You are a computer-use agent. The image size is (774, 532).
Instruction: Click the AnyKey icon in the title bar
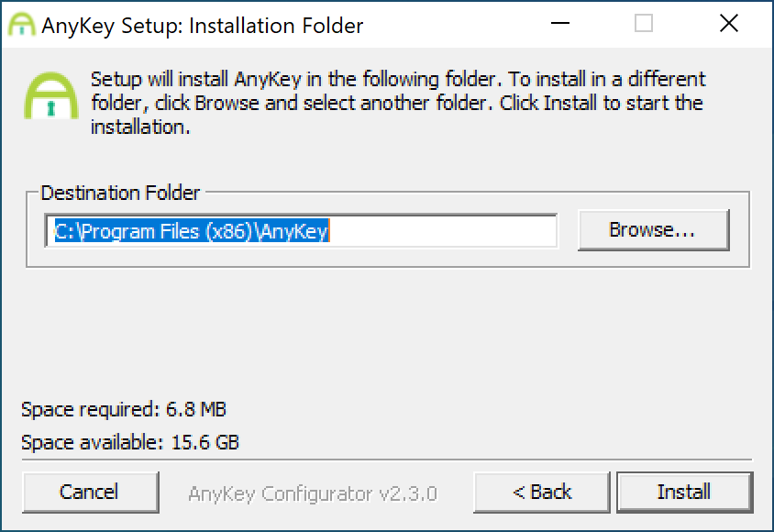click(22, 24)
